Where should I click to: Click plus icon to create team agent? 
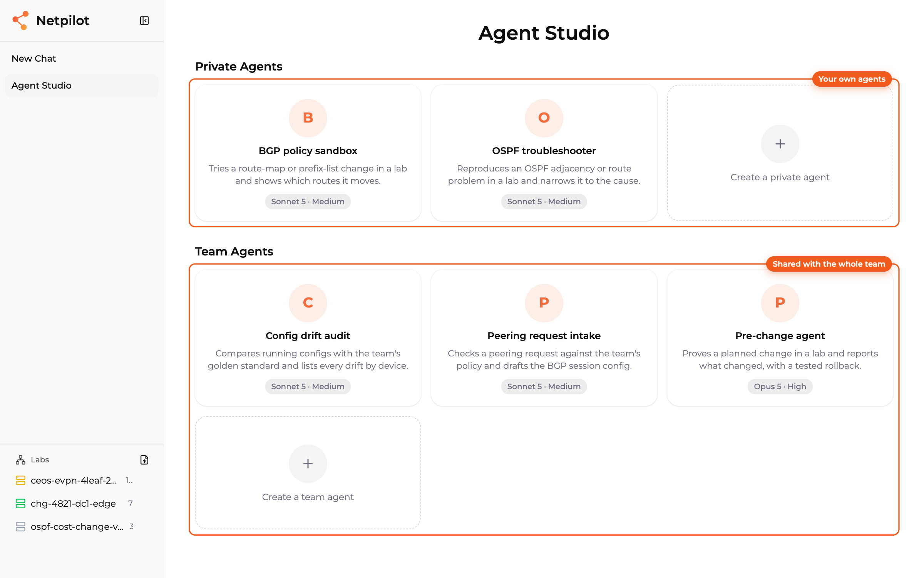coord(308,464)
